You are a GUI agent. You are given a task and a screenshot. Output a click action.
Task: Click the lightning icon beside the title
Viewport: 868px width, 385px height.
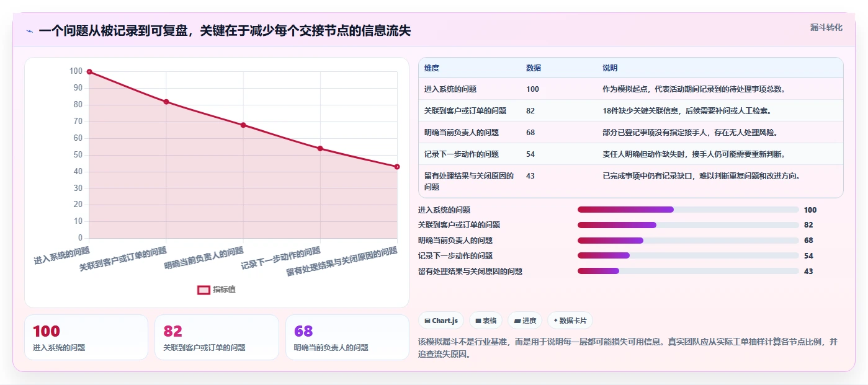coord(29,31)
